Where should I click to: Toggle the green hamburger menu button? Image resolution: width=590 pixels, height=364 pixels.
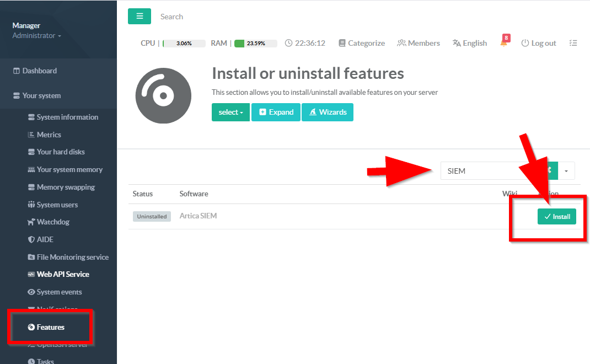click(x=139, y=16)
